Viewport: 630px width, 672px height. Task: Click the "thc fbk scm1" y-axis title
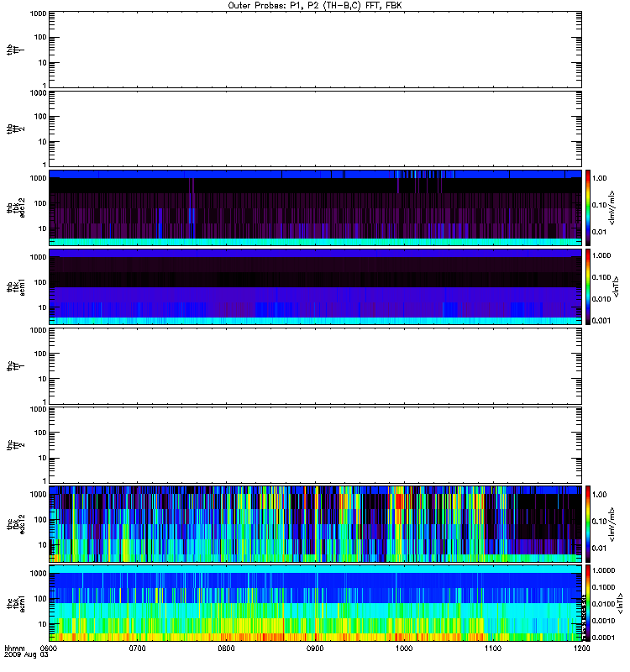click(16, 603)
